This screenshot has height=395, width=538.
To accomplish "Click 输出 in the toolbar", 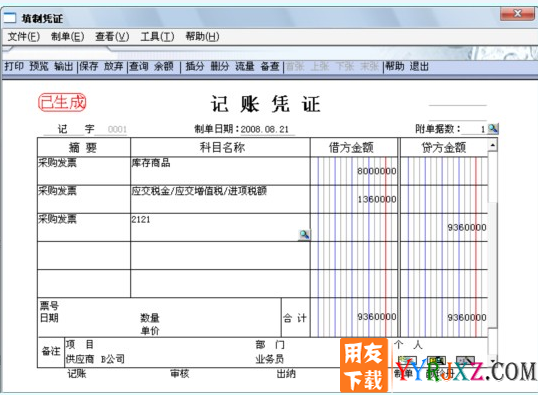I will point(64,66).
